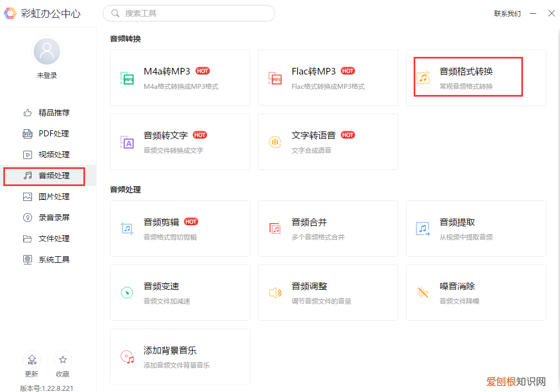Open the 音频剪辑 editing tool
Screen dimensions: 560x392
point(179,229)
